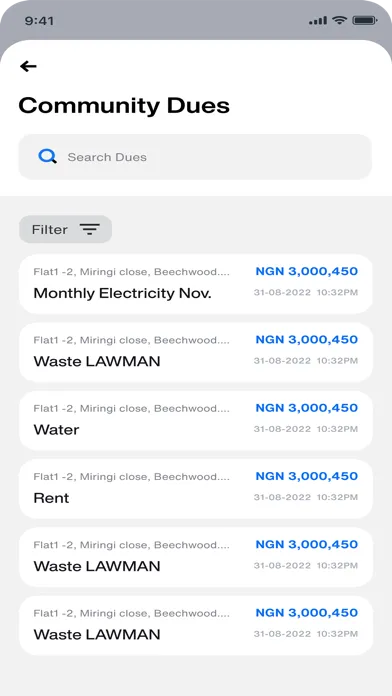The image size is (392, 696).
Task: Click the Community Dues page heading
Action: tap(124, 106)
